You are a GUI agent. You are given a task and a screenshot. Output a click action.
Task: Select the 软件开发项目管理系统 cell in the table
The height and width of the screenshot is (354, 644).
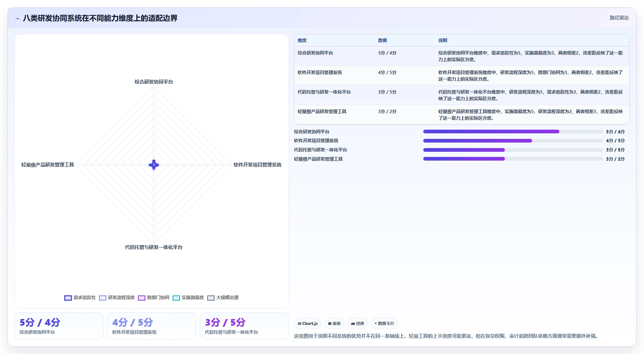(320, 73)
